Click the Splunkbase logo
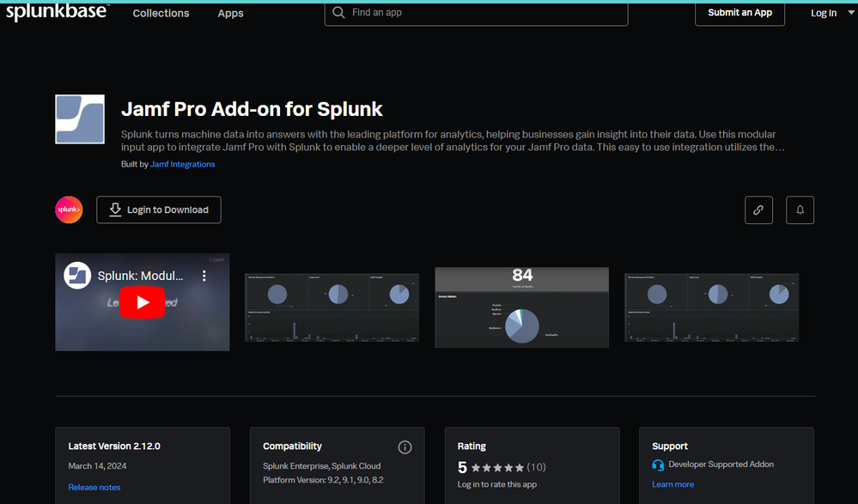This screenshot has height=504, width=858. 58,12
